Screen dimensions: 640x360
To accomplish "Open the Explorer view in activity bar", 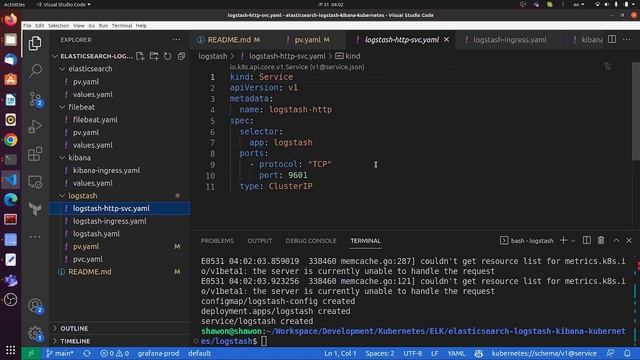I will (x=35, y=43).
